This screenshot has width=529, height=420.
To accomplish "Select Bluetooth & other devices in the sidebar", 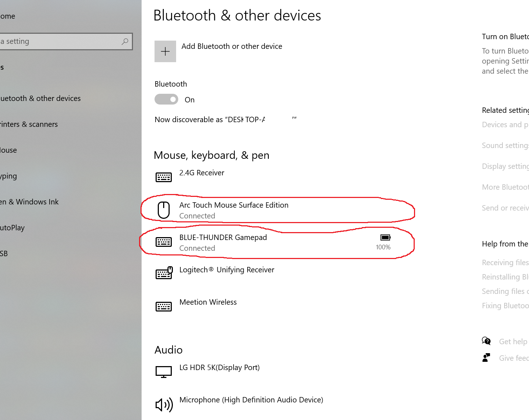I will (41, 98).
